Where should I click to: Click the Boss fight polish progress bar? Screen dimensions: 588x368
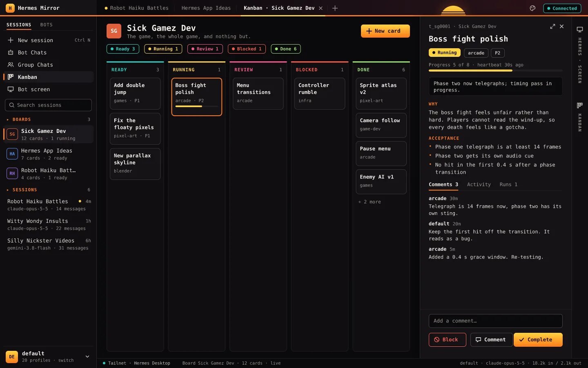tap(495, 71)
